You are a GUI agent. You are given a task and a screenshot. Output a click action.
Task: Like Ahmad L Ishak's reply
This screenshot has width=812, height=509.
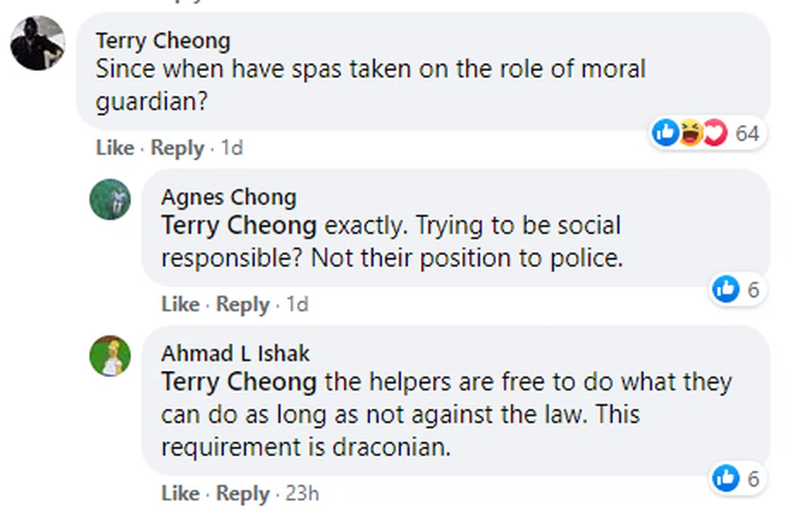(180, 493)
